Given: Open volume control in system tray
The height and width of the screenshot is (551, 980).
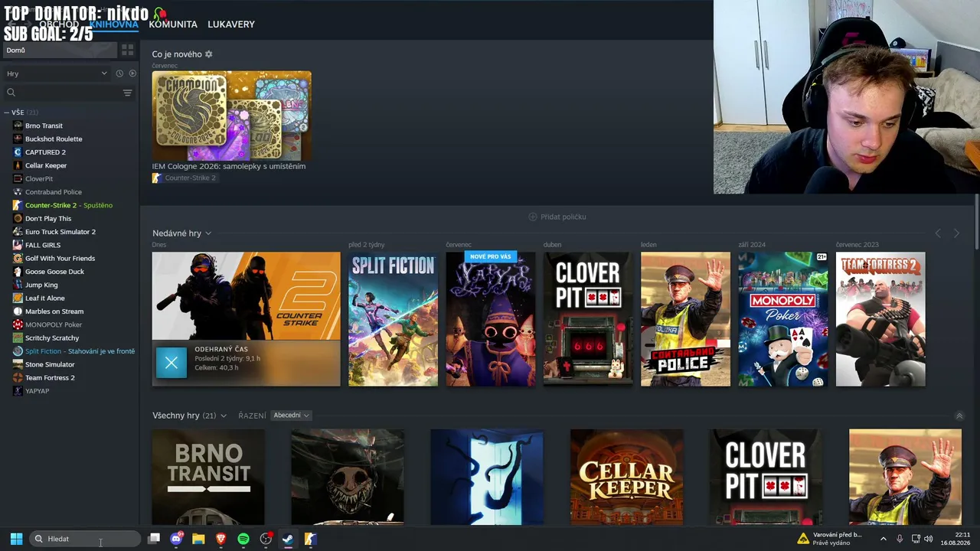Looking at the screenshot, I should [x=929, y=539].
